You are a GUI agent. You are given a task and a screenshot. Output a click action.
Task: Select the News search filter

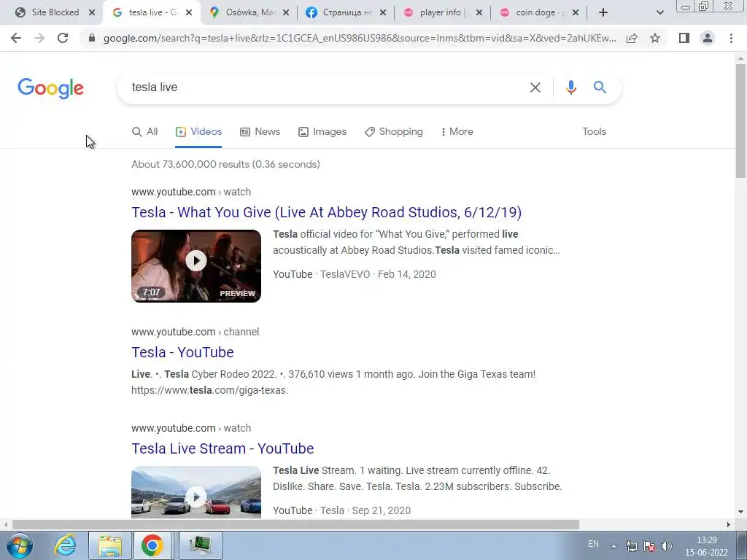(260, 132)
